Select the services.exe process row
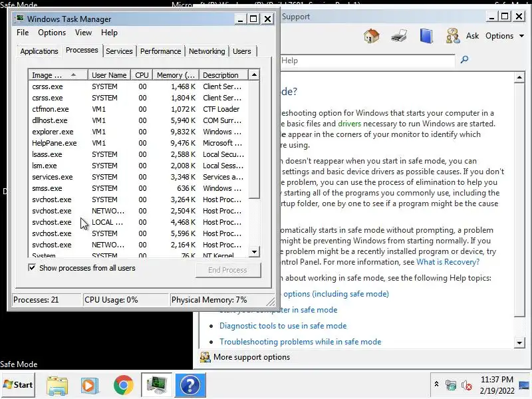 click(x=138, y=177)
